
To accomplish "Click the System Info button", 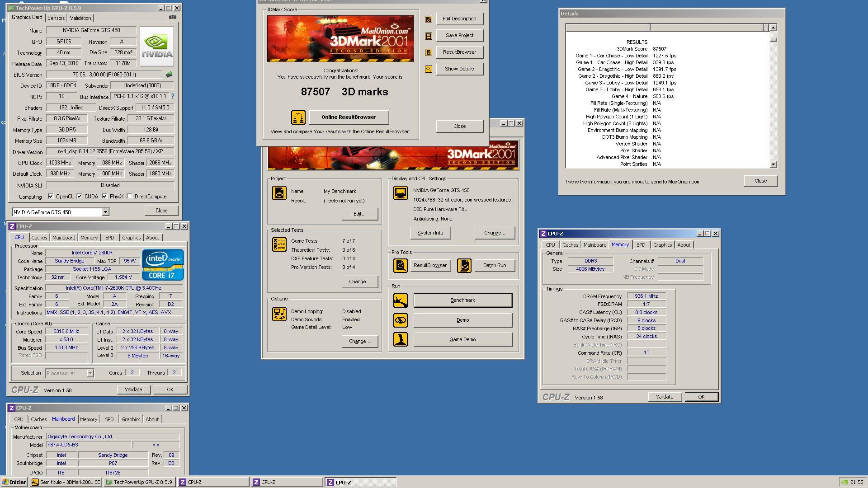I will pos(430,233).
